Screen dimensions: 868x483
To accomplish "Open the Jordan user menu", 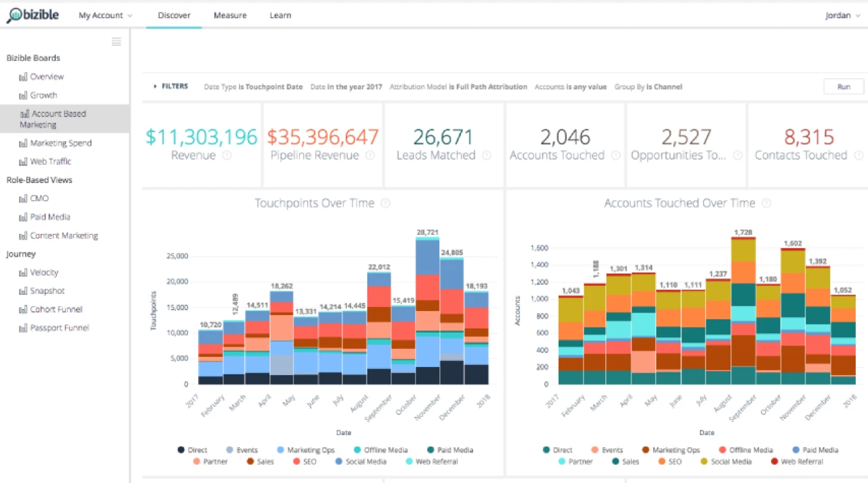I will [x=842, y=15].
